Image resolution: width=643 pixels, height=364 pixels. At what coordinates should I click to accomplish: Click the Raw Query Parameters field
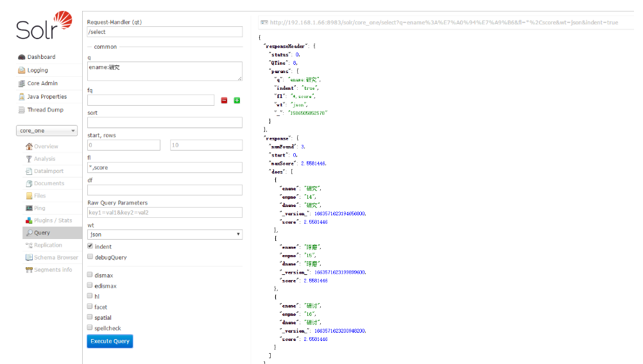(x=165, y=213)
